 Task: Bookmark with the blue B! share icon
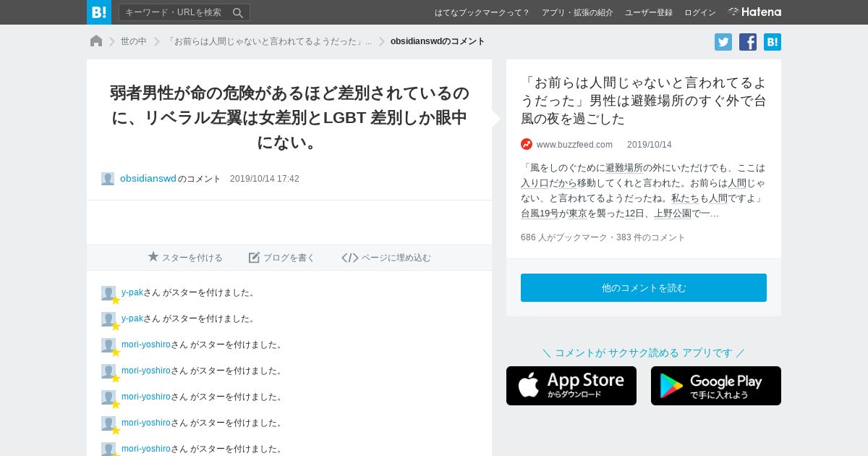click(x=773, y=42)
